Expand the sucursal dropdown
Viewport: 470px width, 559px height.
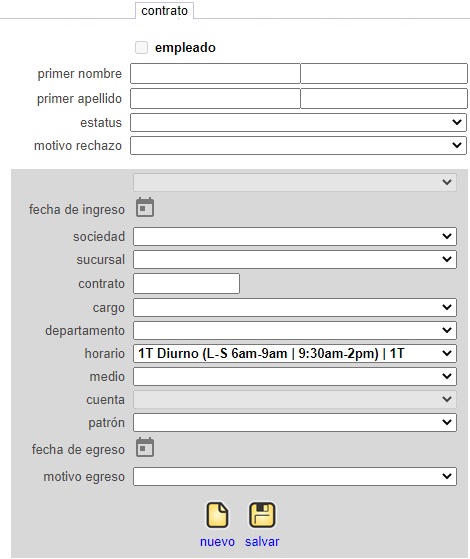coord(295,260)
